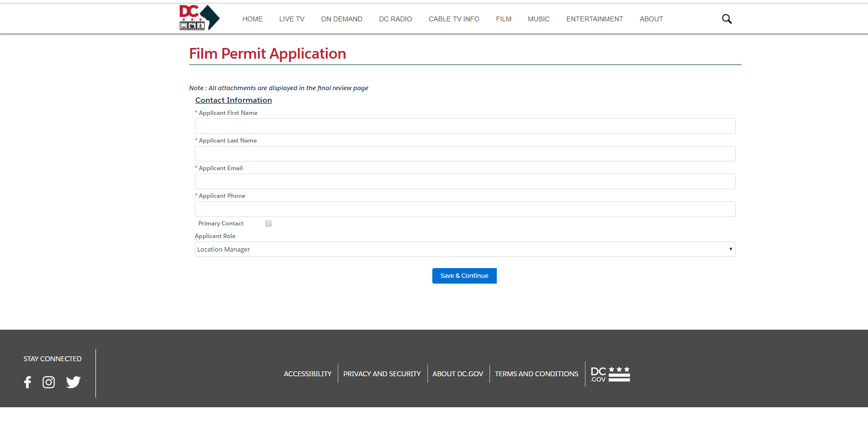Viewport: 868px width, 431px height.
Task: Click the 'All attachments' note text
Action: click(279, 88)
